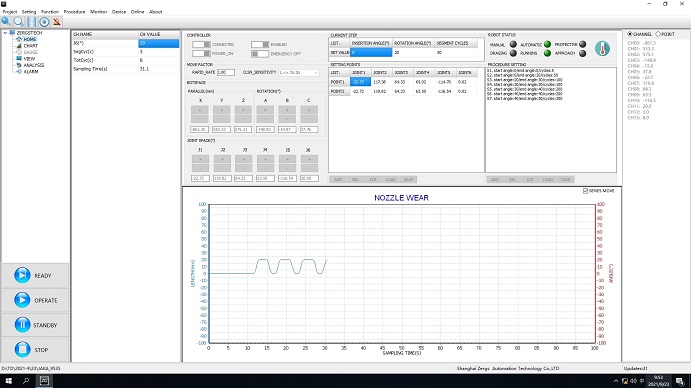Toggle the CONNECTED switch
Viewport: 691px width, 388px height.
click(x=201, y=45)
